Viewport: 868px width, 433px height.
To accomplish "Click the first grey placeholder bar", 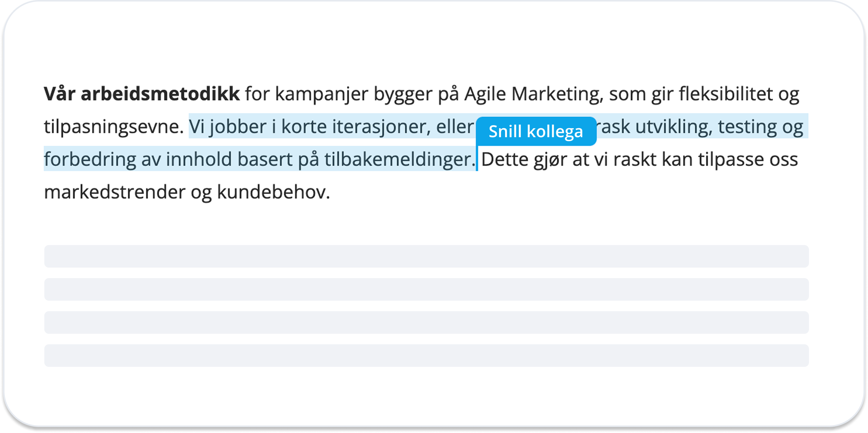I will [x=426, y=256].
